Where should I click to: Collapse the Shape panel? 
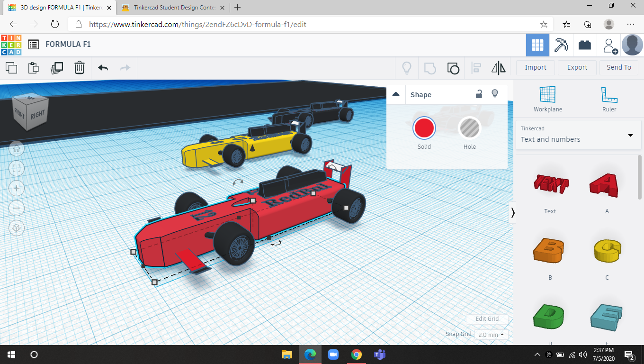click(396, 94)
